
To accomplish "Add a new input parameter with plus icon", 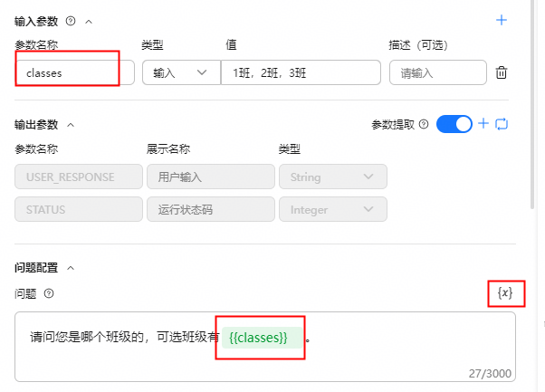I will point(502,20).
